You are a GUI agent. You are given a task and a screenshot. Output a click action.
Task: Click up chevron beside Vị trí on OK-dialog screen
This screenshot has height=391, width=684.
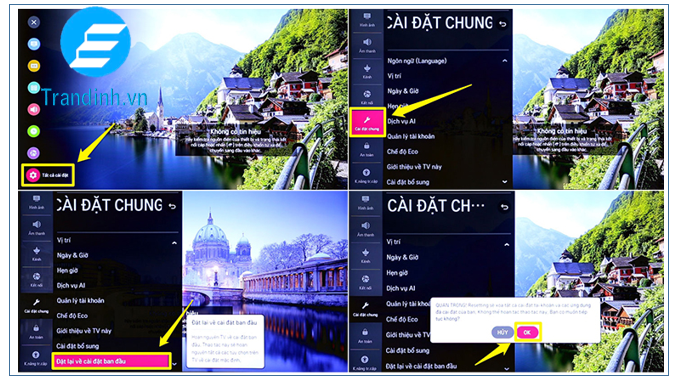(x=506, y=245)
